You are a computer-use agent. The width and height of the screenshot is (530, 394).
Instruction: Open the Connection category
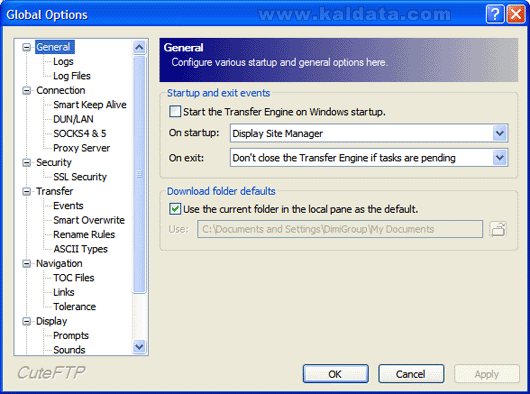61,90
